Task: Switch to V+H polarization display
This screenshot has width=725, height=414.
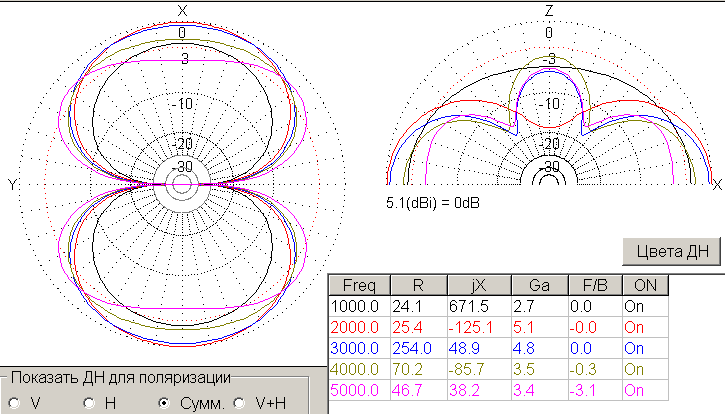Action: pyautogui.click(x=240, y=403)
